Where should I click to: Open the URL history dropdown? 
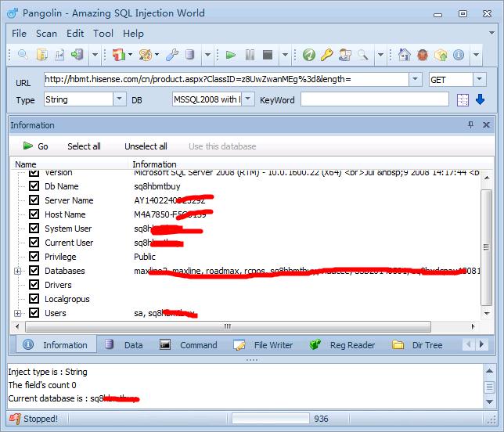[x=415, y=79]
